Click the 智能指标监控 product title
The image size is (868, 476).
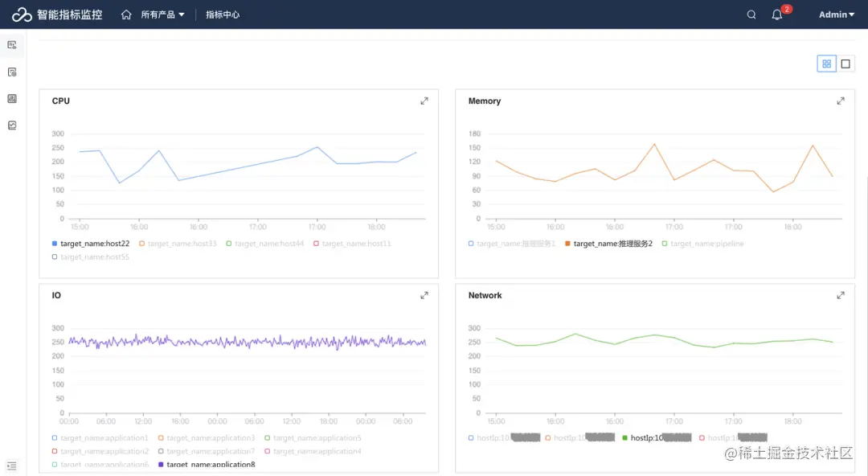pos(70,15)
